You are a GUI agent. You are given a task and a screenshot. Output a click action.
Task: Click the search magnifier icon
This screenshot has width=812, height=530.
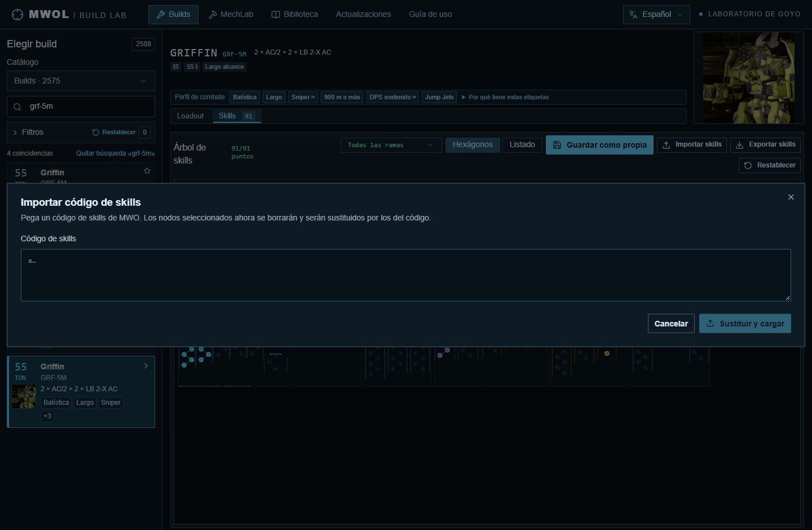tap(17, 107)
